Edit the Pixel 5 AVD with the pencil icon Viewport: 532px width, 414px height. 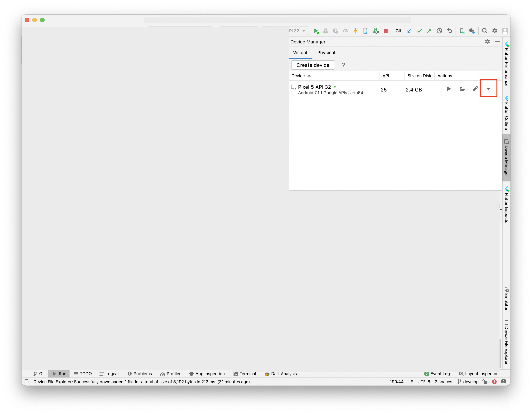tap(475, 89)
